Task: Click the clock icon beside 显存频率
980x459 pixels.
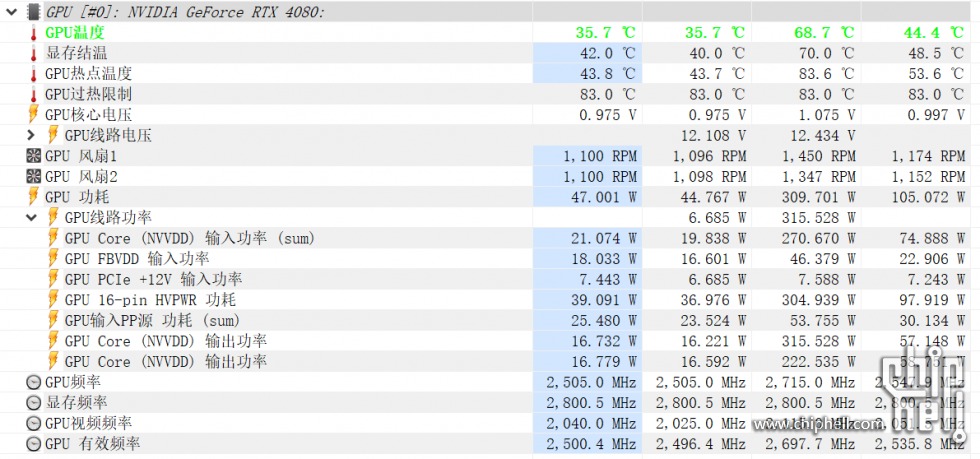Action: [x=34, y=403]
